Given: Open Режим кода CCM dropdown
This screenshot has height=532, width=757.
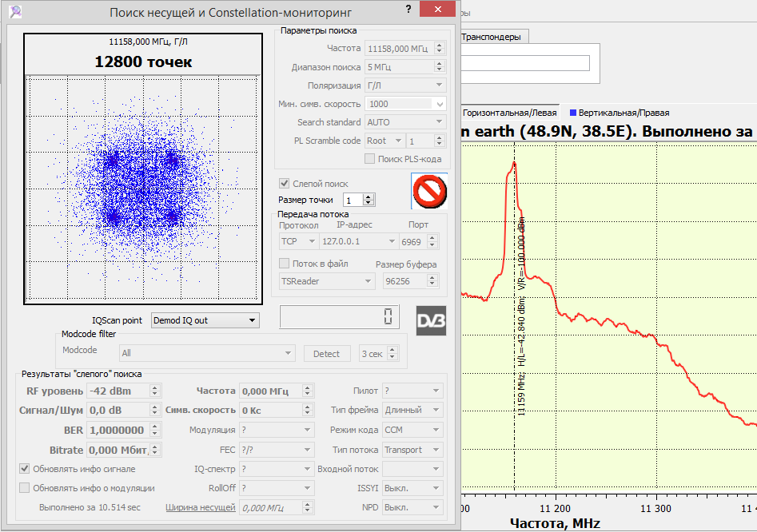Looking at the screenshot, I should (412, 430).
